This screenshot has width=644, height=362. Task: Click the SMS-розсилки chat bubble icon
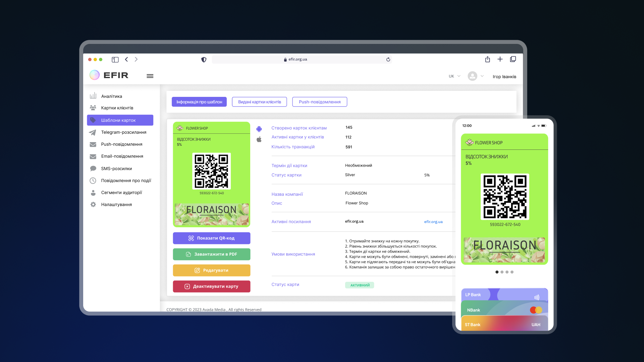93,169
